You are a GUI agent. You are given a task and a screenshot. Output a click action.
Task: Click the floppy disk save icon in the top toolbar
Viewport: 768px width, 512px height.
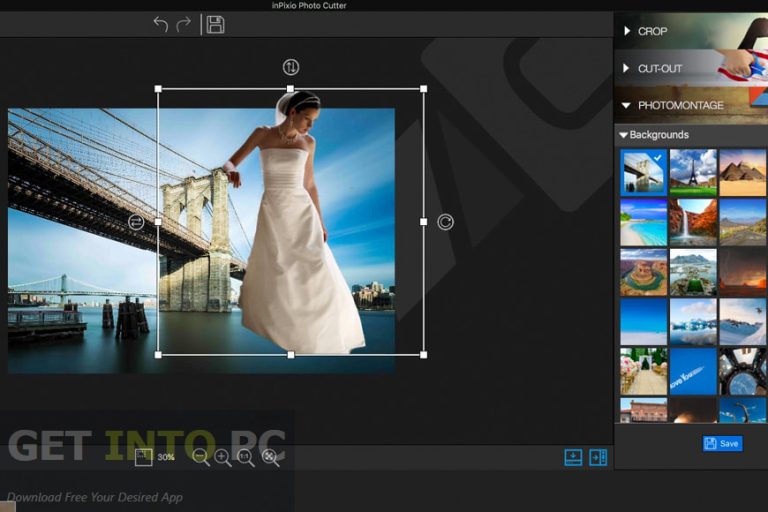pyautogui.click(x=215, y=25)
